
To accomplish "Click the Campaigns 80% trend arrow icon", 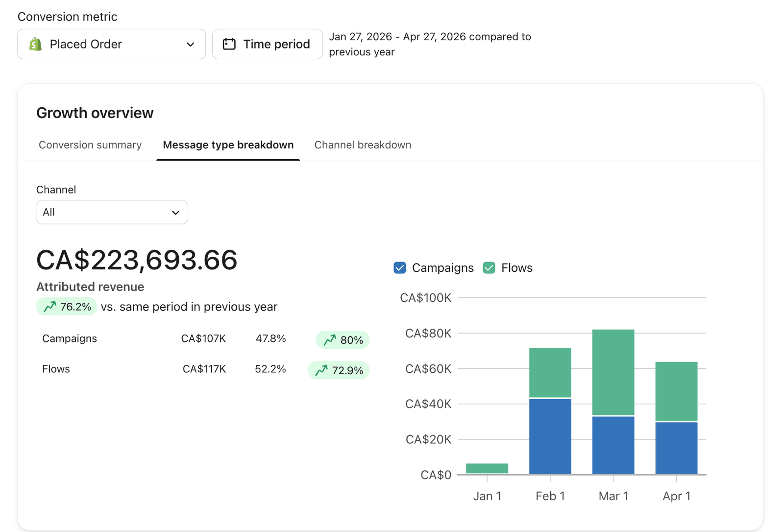I will (x=330, y=340).
